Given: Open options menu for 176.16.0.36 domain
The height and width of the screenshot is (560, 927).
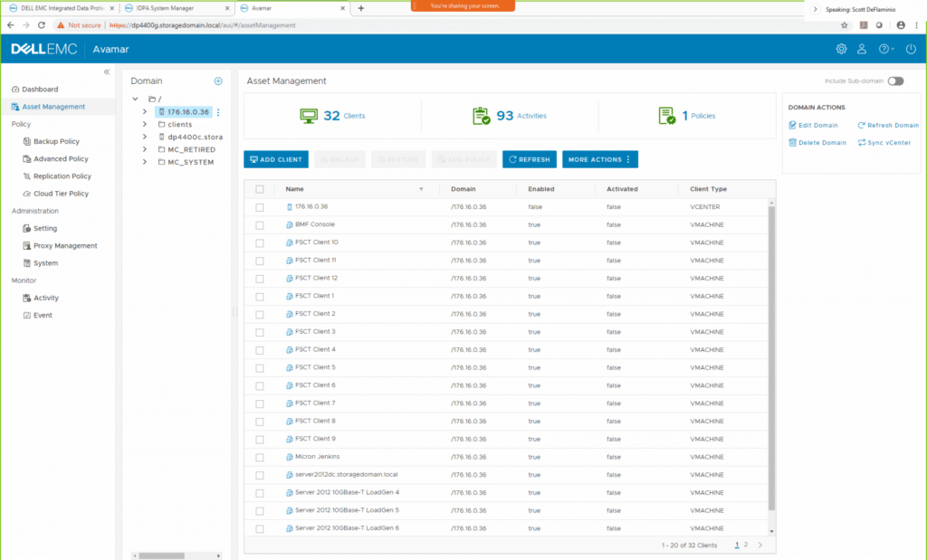Looking at the screenshot, I should pyautogui.click(x=218, y=112).
